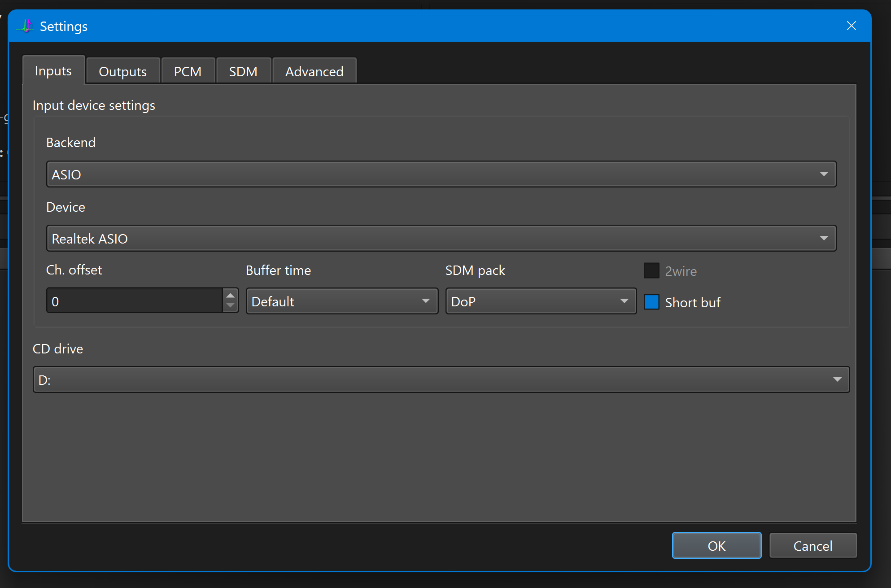Confirm settings with OK button
Screen dimensions: 891x588
[x=716, y=546]
